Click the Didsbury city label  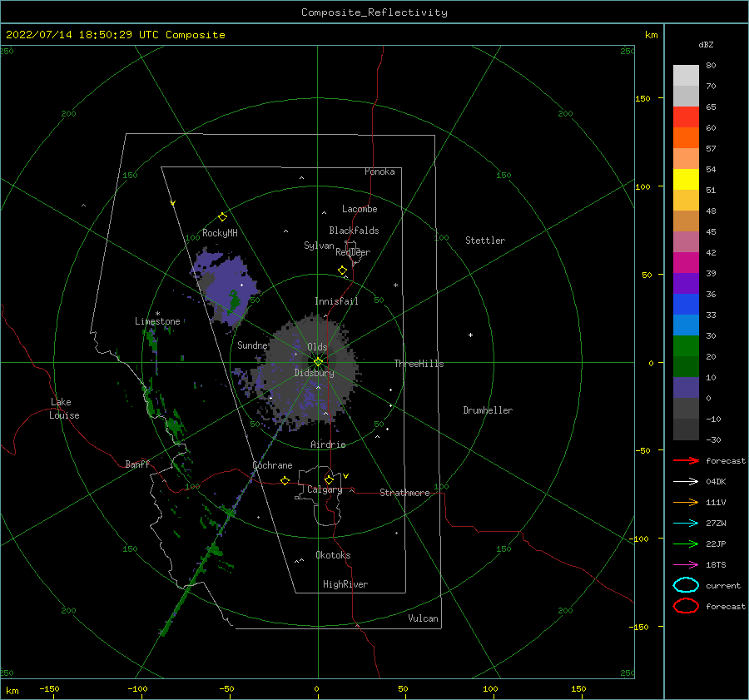314,373
